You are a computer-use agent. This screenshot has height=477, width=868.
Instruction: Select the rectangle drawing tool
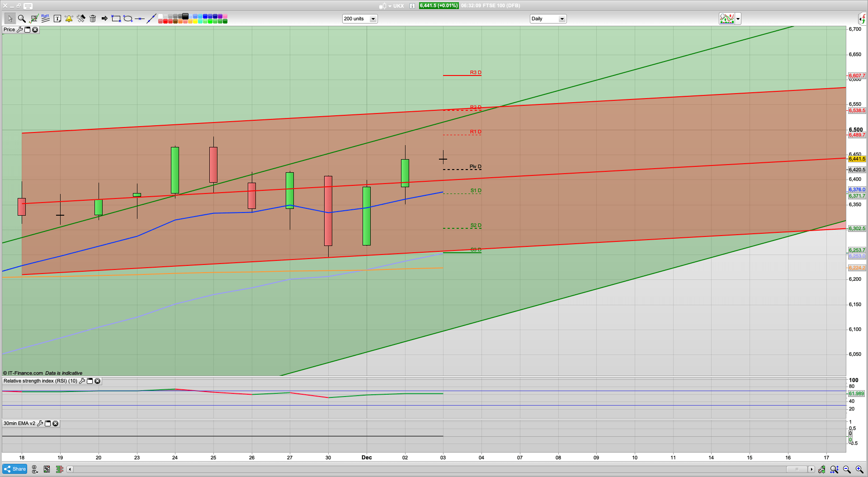click(116, 19)
